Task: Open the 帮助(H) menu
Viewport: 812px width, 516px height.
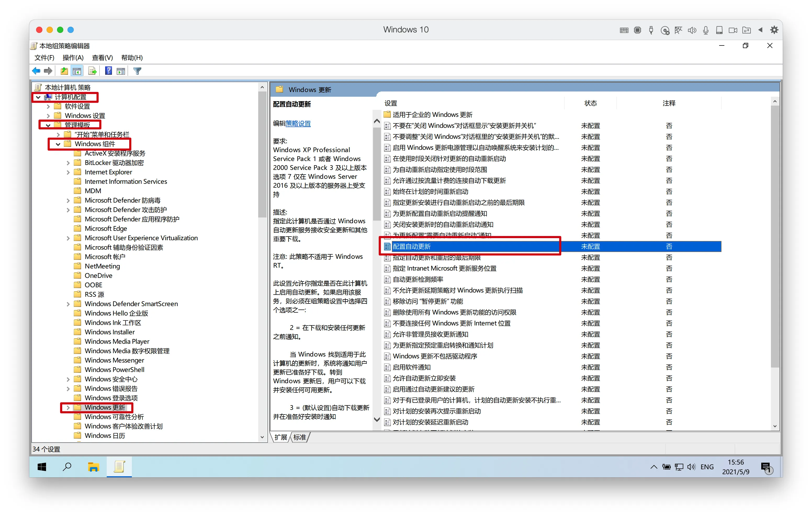Action: (132, 58)
